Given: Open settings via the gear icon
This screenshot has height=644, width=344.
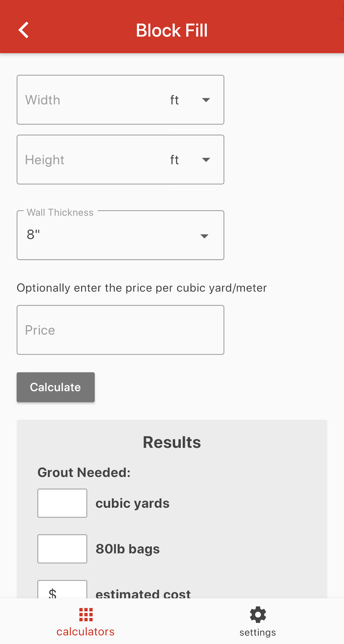Looking at the screenshot, I should coord(257,615).
